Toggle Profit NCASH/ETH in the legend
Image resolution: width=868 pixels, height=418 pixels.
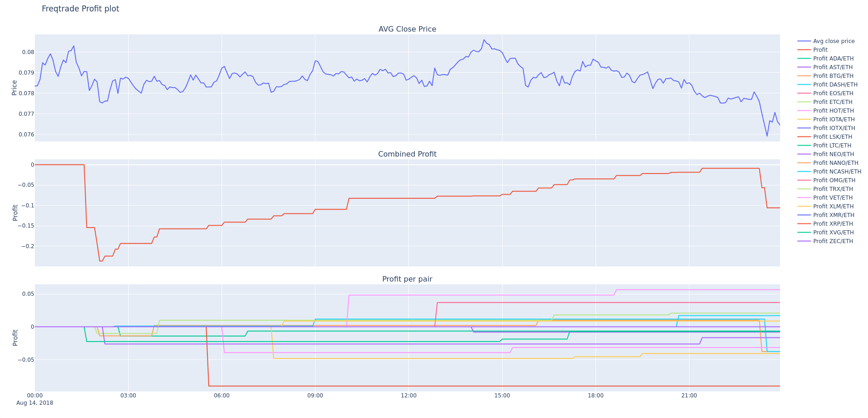pos(837,172)
